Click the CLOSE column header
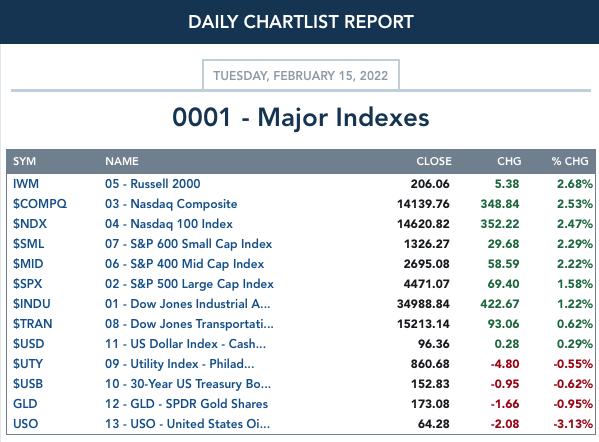The height and width of the screenshot is (442, 599). [x=434, y=161]
